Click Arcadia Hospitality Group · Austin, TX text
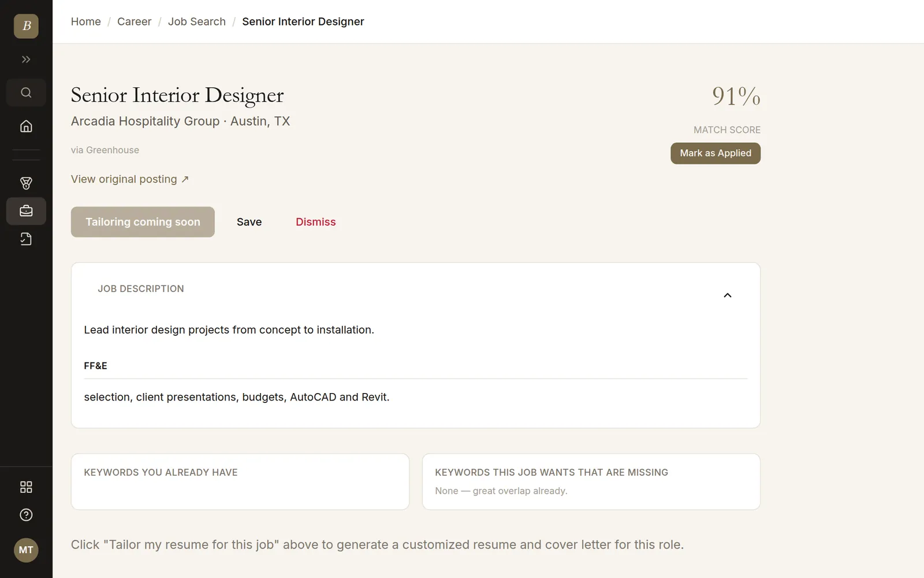924x578 pixels. 181,121
